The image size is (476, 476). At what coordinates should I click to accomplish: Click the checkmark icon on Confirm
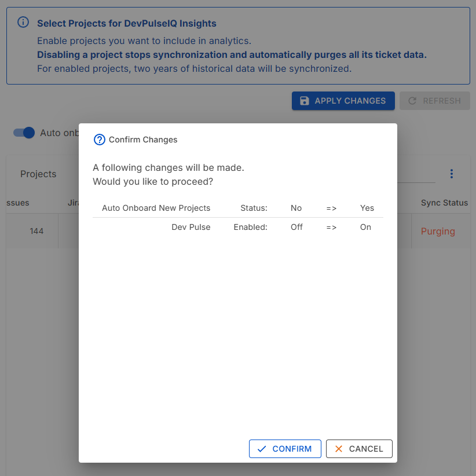(262, 449)
